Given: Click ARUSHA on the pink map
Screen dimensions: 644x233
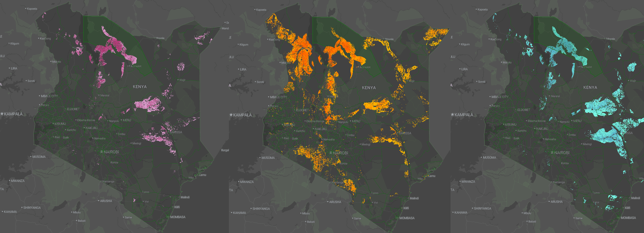Looking at the screenshot, I should (106, 201).
